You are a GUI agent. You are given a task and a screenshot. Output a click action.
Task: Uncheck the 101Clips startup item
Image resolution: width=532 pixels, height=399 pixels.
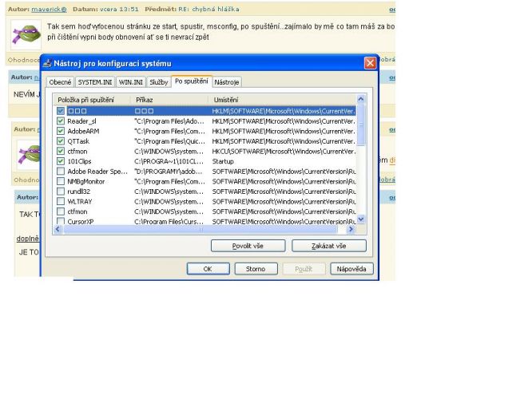pyautogui.click(x=61, y=161)
